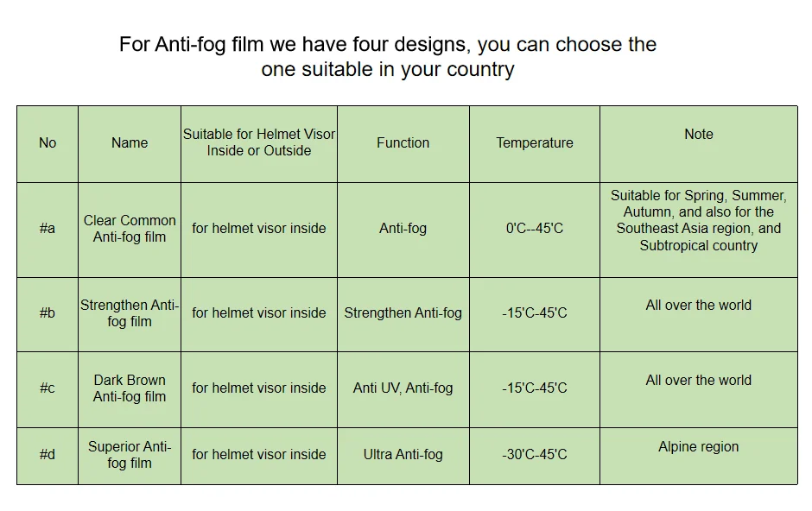
Task: Click the 'Note' header cell
Action: [x=698, y=135]
